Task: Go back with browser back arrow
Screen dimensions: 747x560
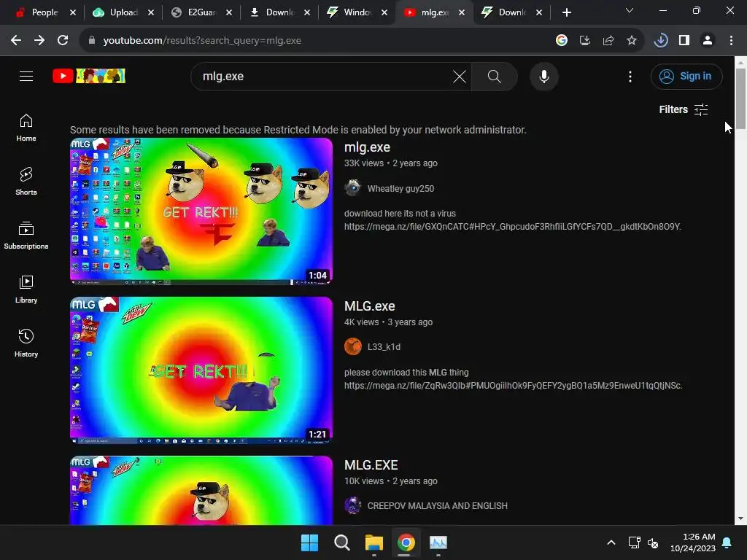Action: (x=16, y=41)
